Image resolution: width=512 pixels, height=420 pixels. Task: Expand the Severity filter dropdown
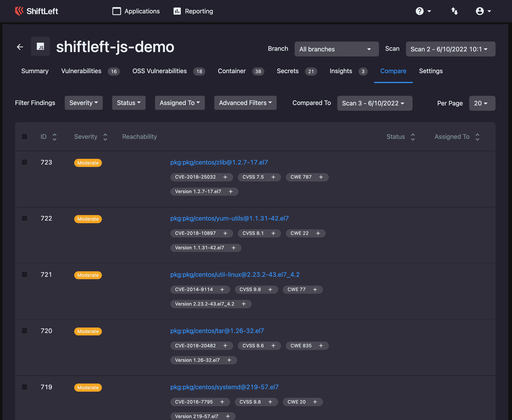coord(84,103)
